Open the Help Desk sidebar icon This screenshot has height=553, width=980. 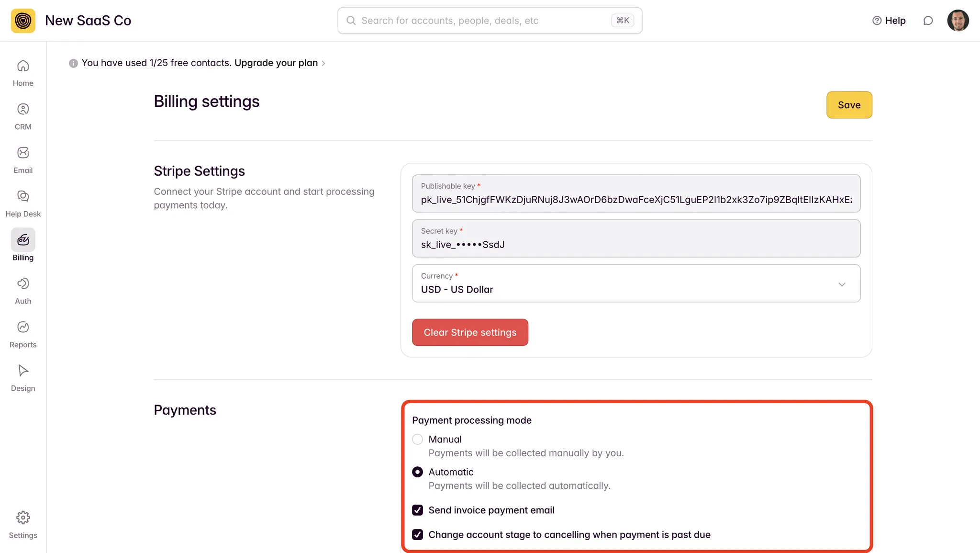click(23, 197)
